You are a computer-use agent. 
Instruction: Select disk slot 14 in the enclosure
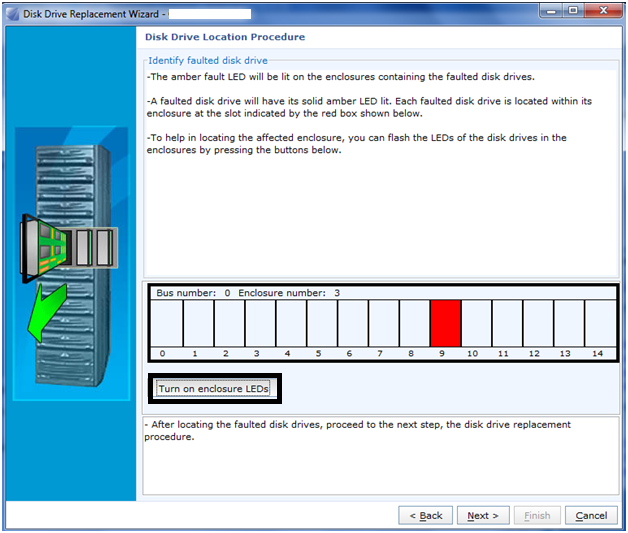[599, 322]
